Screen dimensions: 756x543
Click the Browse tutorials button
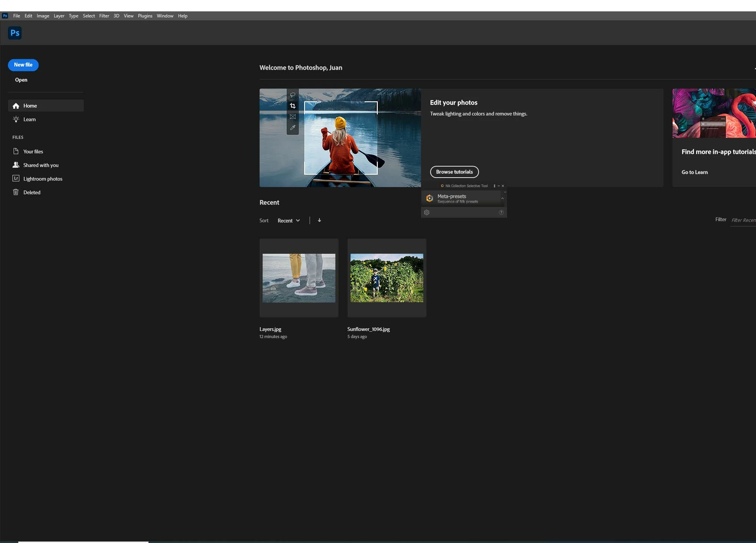[x=454, y=172]
